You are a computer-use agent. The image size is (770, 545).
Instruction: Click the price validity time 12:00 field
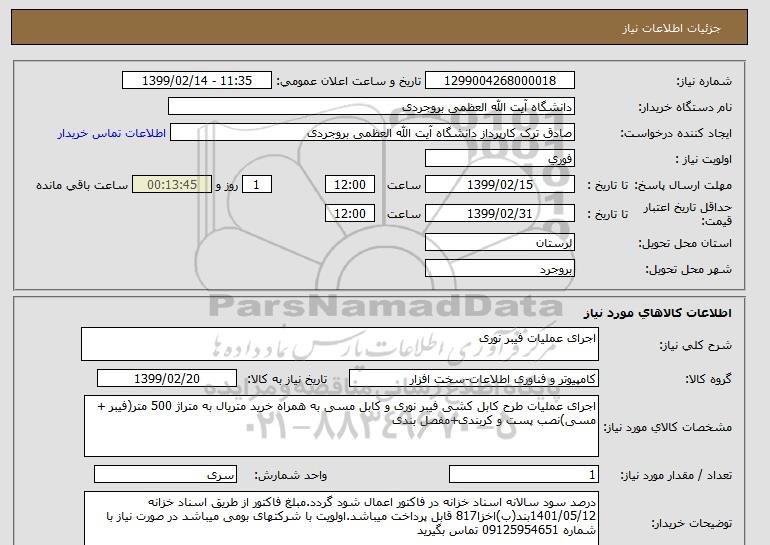[350, 214]
